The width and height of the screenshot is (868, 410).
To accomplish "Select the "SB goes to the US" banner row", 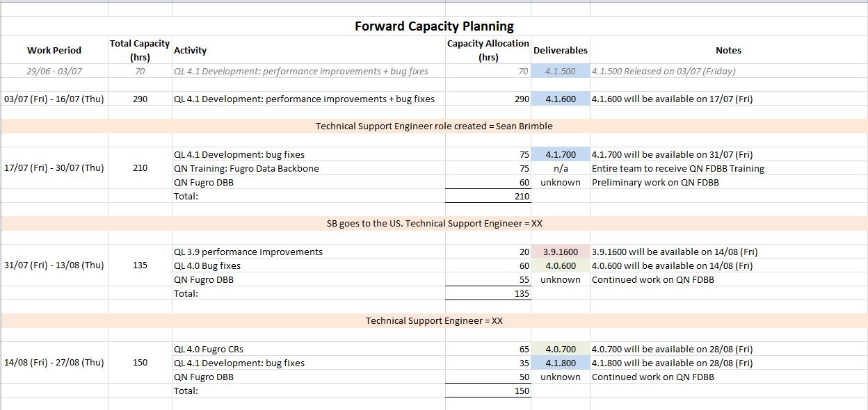I will point(434,224).
